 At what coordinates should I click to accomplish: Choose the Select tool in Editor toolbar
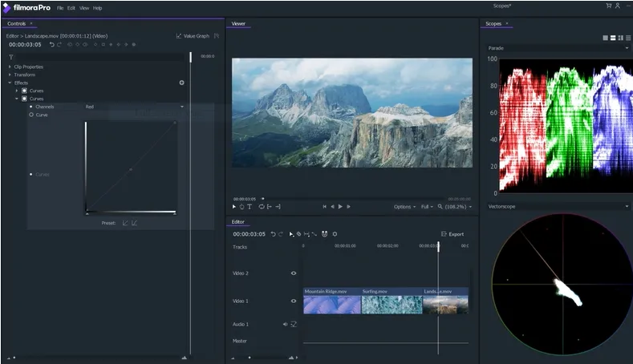pos(291,234)
